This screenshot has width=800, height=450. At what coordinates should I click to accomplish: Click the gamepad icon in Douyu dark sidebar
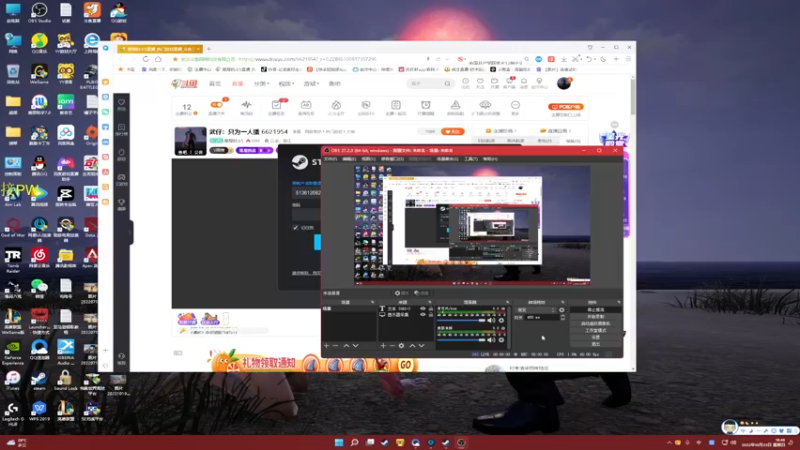point(121,177)
